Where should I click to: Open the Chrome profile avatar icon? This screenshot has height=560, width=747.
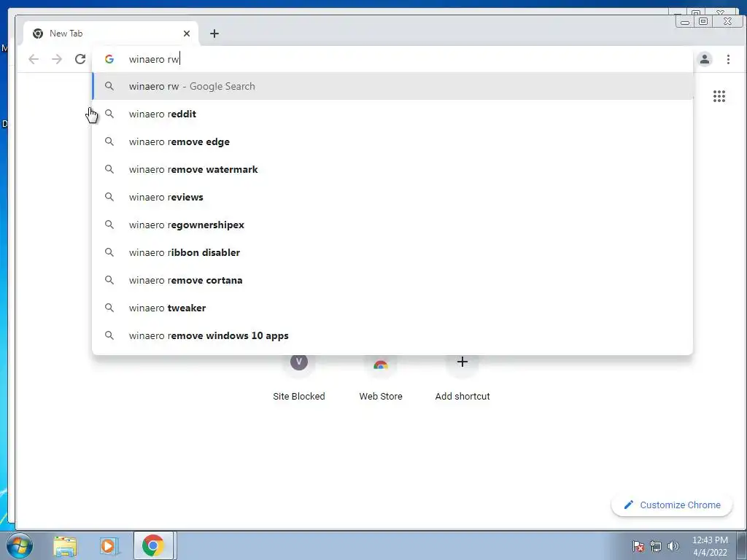[705, 59]
